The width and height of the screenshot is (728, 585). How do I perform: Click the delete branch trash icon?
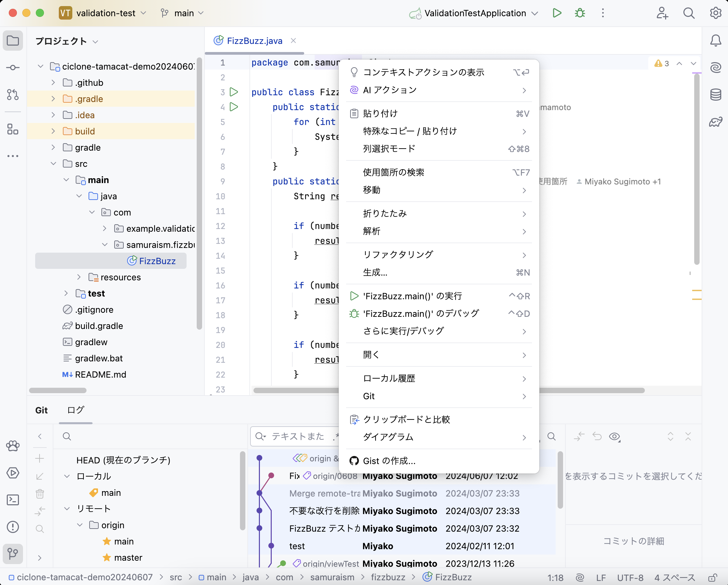point(40,494)
